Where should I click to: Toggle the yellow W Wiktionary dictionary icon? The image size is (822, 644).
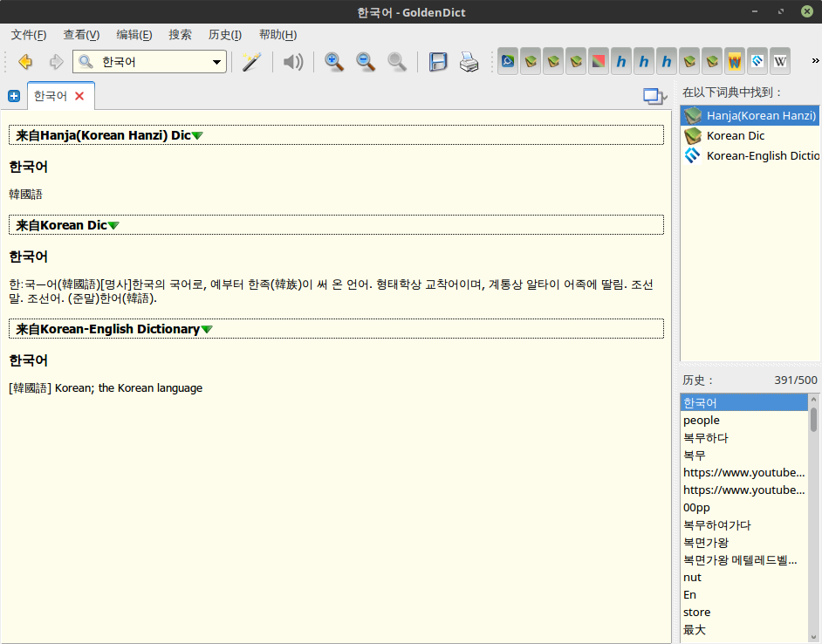coord(734,60)
